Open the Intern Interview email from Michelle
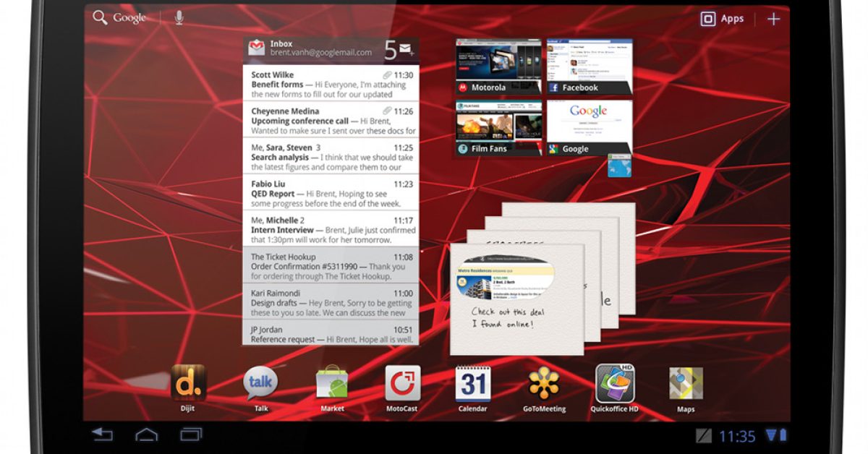The width and height of the screenshot is (868, 454). [331, 229]
